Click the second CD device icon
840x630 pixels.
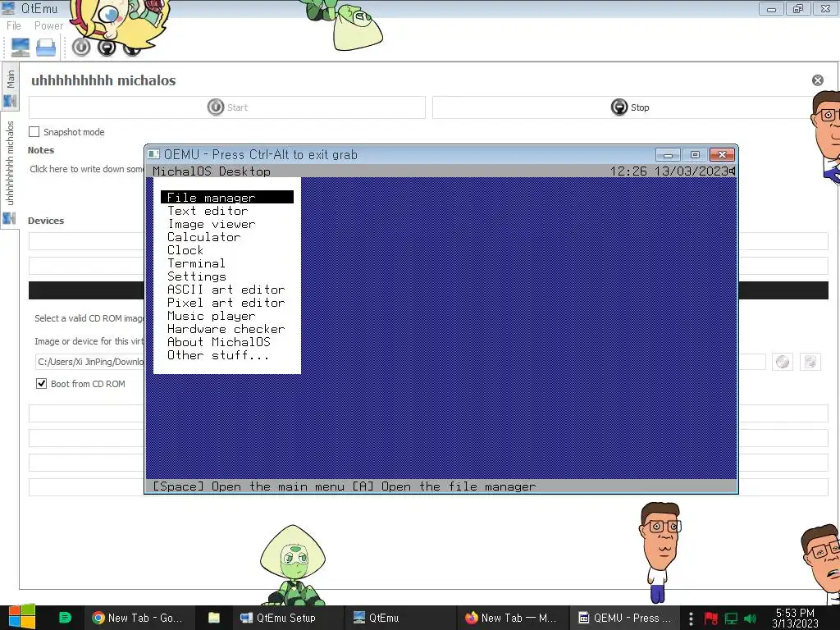coord(810,362)
